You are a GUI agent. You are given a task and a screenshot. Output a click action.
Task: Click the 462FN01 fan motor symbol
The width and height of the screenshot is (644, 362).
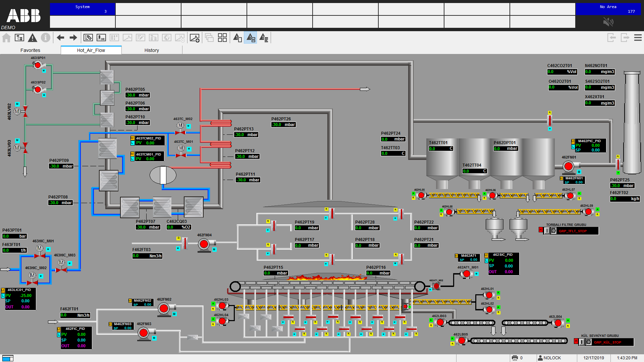point(568,166)
